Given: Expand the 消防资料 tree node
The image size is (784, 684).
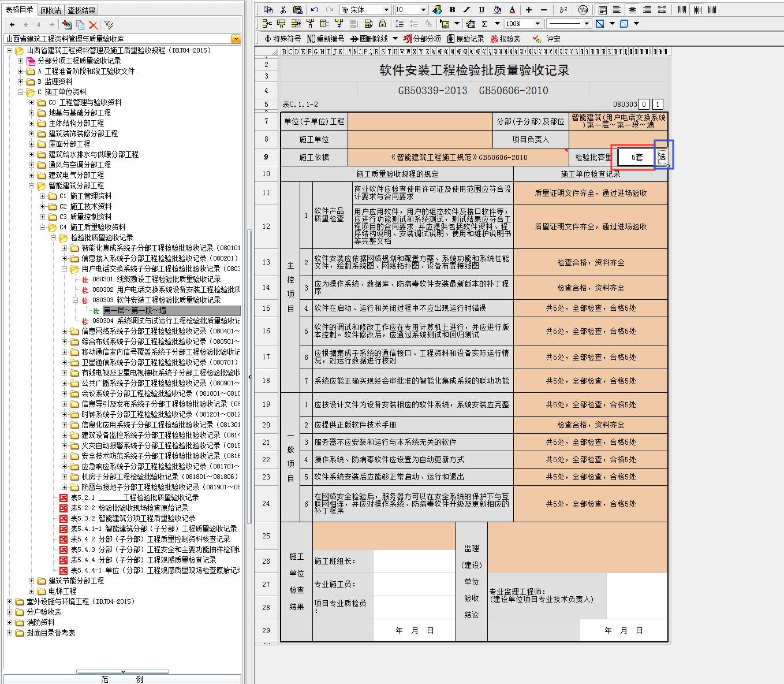Looking at the screenshot, I should pyautogui.click(x=9, y=622).
